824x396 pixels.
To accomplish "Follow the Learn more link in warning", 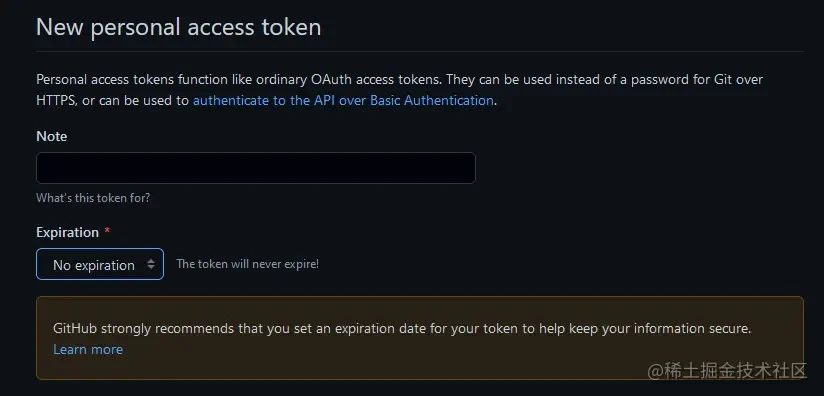I will pyautogui.click(x=88, y=349).
